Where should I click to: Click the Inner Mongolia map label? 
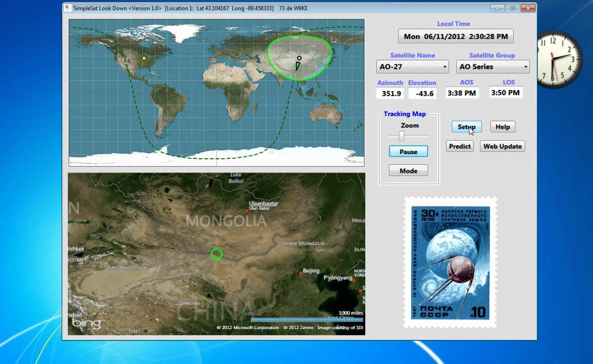(303, 243)
